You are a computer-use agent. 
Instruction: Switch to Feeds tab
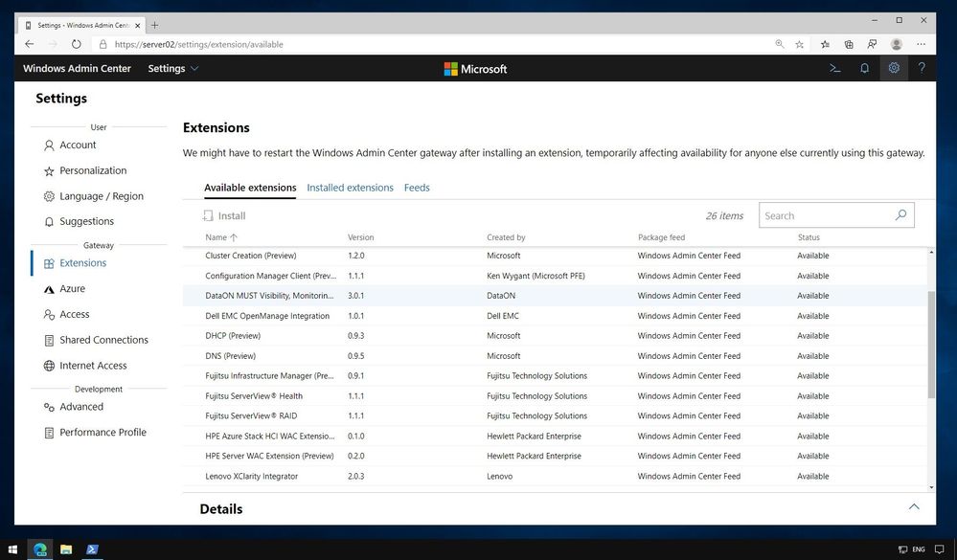click(417, 188)
